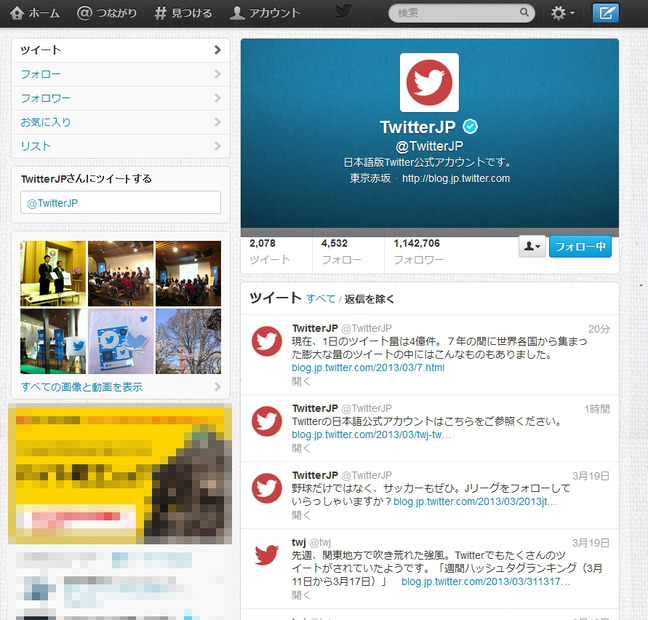
Task: Open the settings gear dropdown
Action: [562, 13]
